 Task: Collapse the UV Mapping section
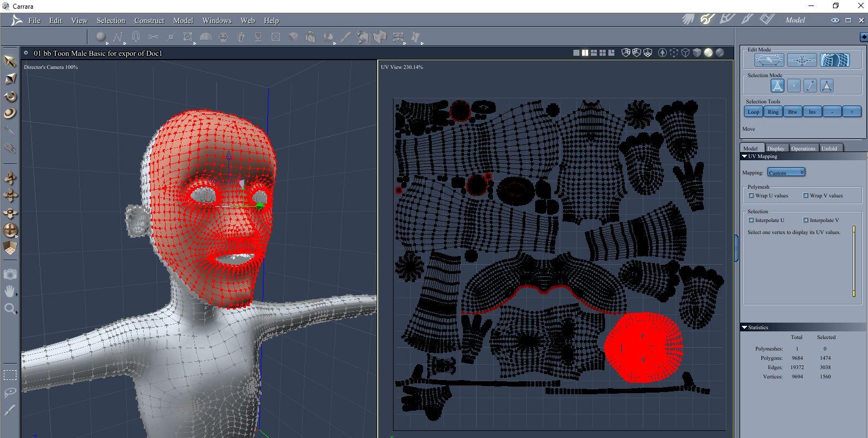(x=744, y=156)
